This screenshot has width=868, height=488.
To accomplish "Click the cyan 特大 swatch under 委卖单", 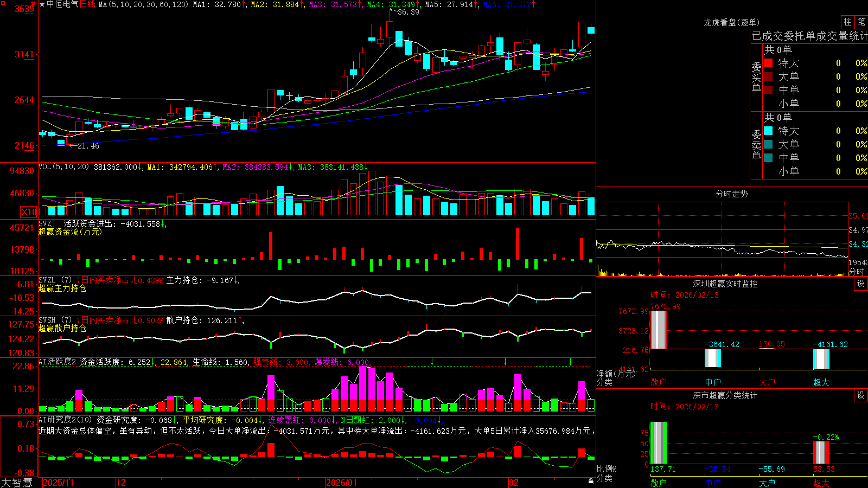I will pos(768,131).
